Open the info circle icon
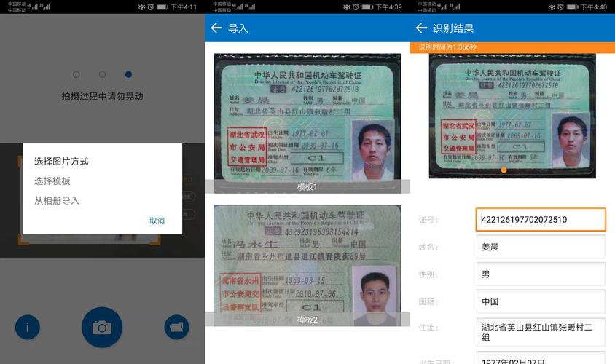 coord(28,328)
